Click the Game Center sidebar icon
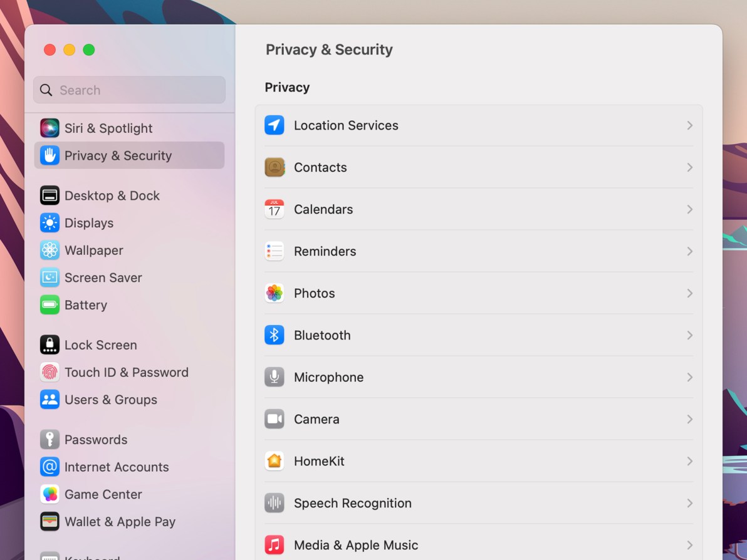 50,494
